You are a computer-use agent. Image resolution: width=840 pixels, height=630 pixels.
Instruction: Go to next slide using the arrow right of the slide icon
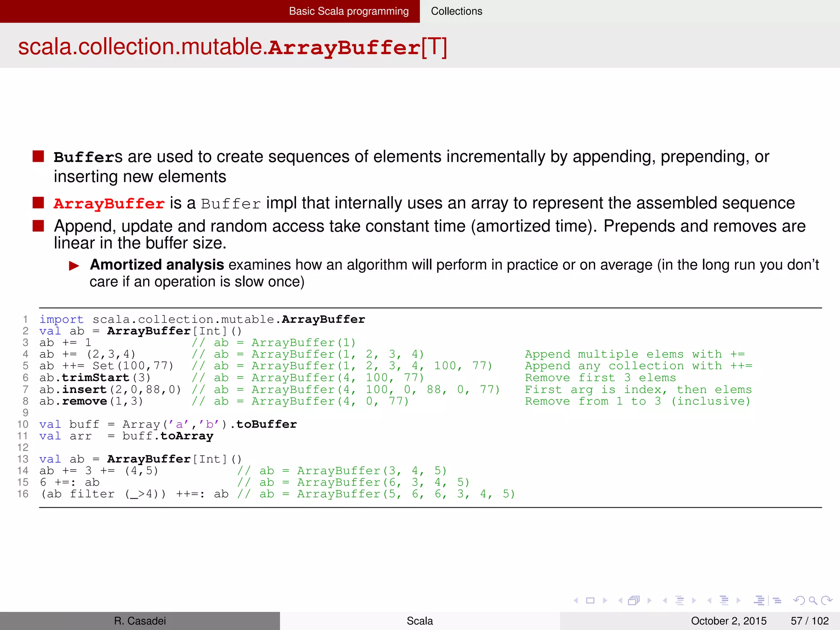tap(605, 600)
